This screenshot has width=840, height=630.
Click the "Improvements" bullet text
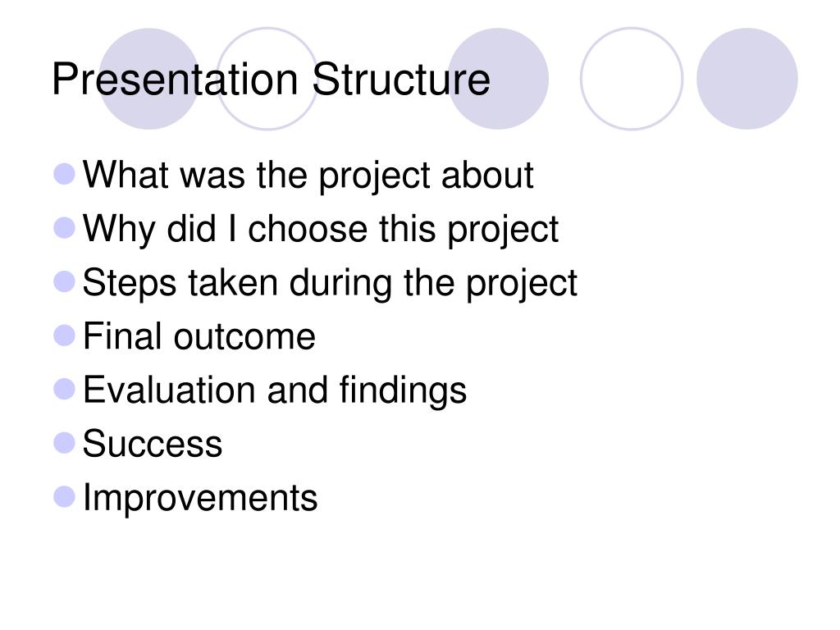[200, 498]
